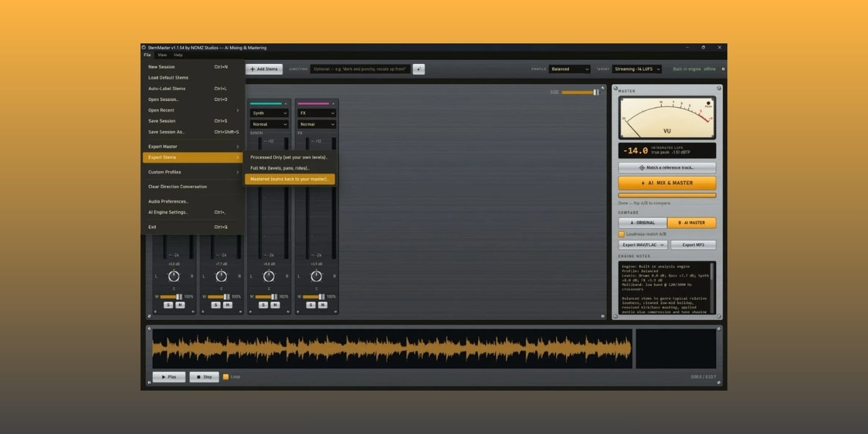868x434 pixels.
Task: Click the pan knob on the Synth channel
Action: [268, 276]
